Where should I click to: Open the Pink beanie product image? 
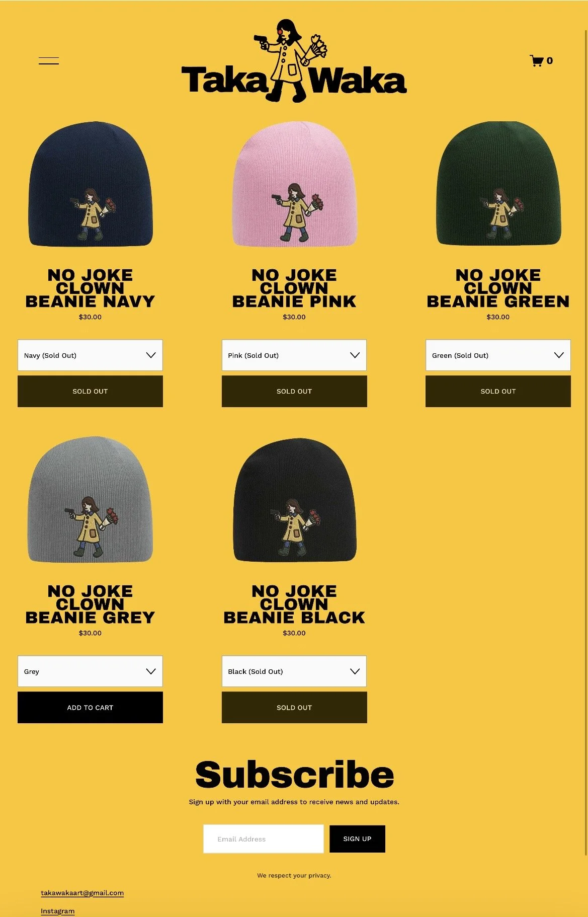(x=294, y=184)
